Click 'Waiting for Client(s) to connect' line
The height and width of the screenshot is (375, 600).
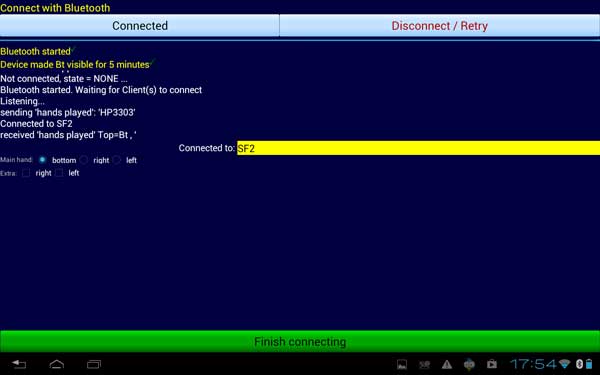click(101, 90)
